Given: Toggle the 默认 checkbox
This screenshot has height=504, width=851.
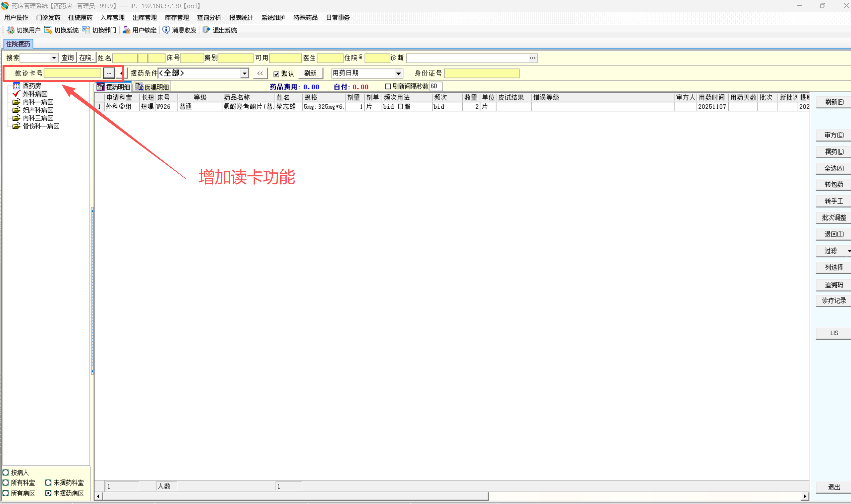Looking at the screenshot, I should click(276, 74).
